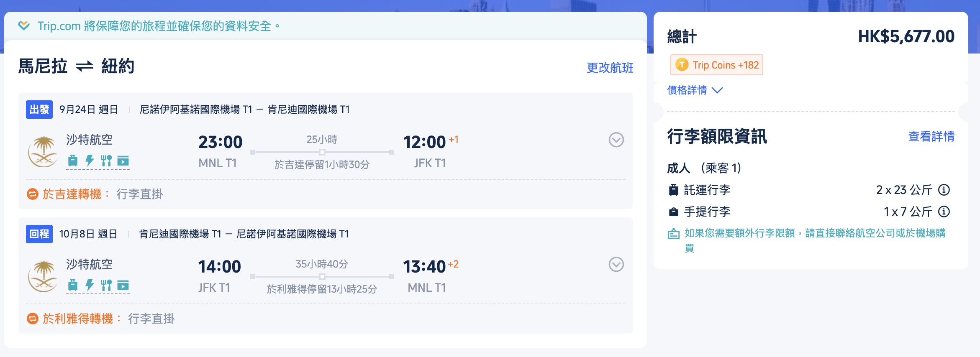This screenshot has width=980, height=357.
Task: Click the power outlet icon on departure flight
Action: 90,161
